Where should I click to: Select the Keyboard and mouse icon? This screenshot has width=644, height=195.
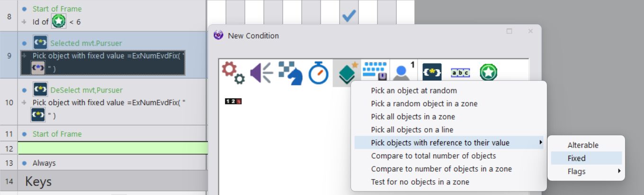coord(375,71)
